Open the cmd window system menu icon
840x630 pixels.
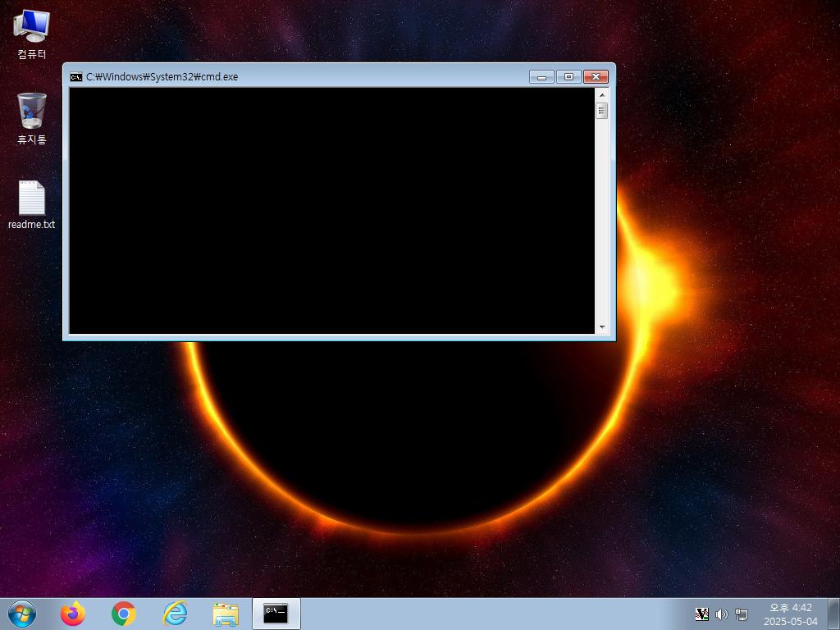coord(76,76)
